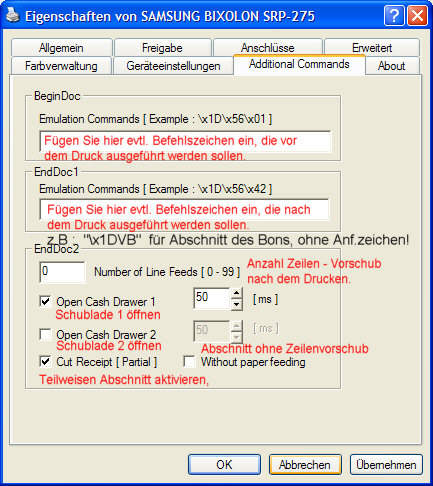Switch to the Allgemein tab
The height and width of the screenshot is (486, 433).
click(x=61, y=48)
